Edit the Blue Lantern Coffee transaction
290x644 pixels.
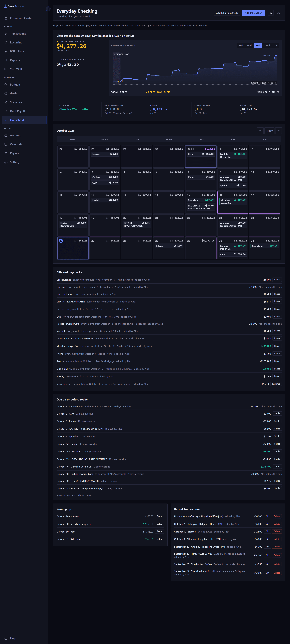click(x=267, y=564)
